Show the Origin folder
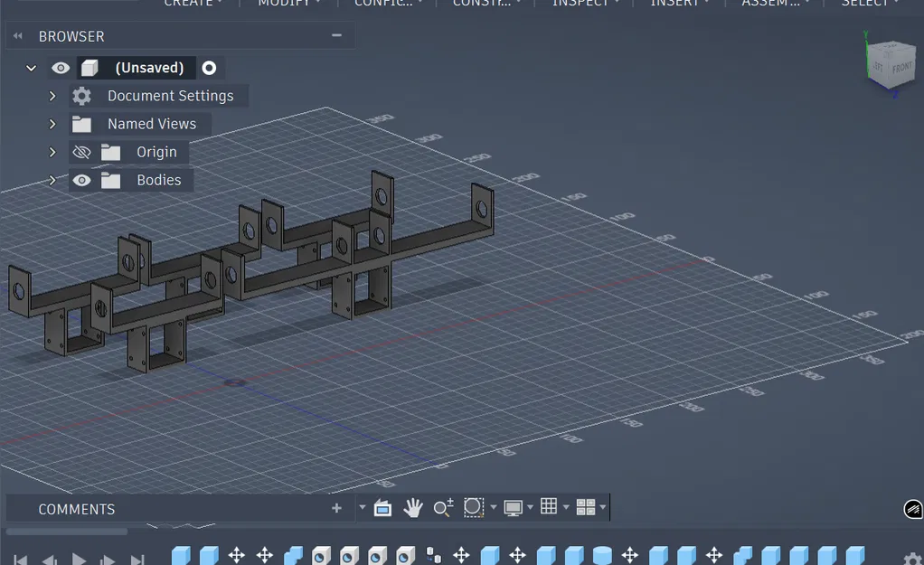Image resolution: width=924 pixels, height=565 pixels. pyautogui.click(x=81, y=152)
